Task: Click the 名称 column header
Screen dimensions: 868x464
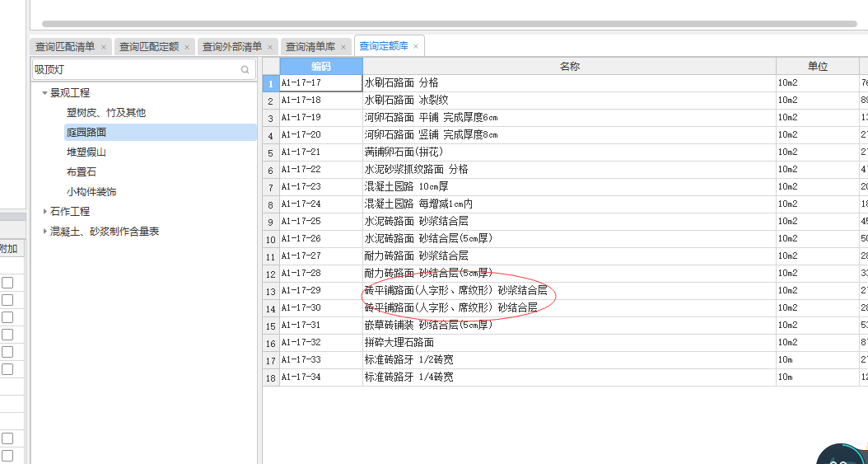Action: click(x=569, y=66)
